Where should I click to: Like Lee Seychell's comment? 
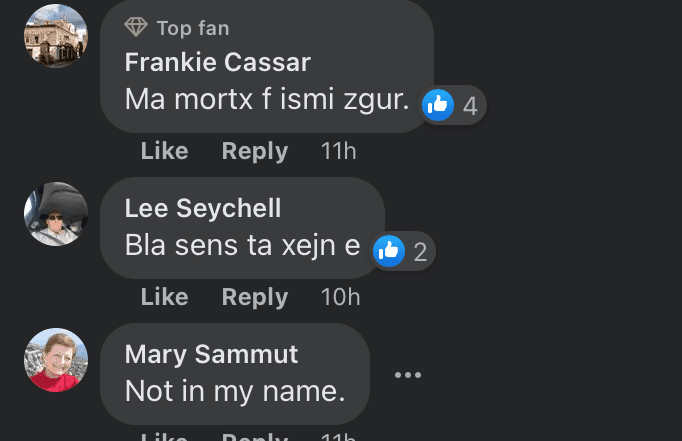point(164,297)
